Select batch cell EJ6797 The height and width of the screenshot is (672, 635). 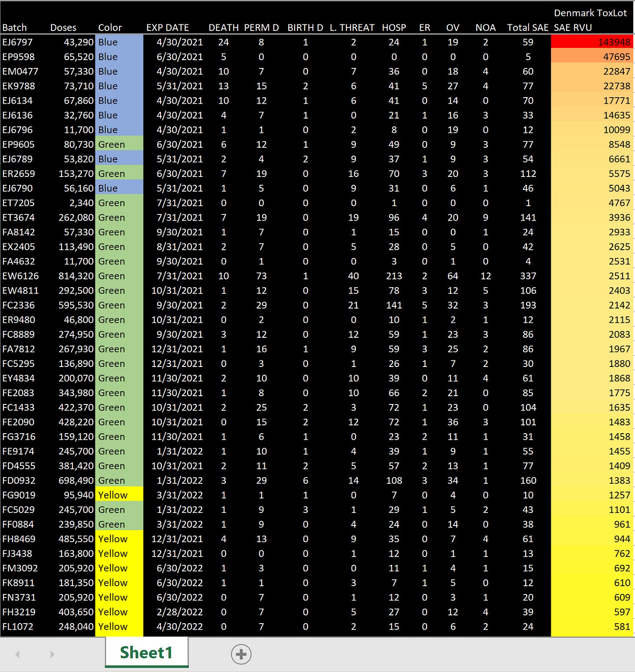point(17,42)
